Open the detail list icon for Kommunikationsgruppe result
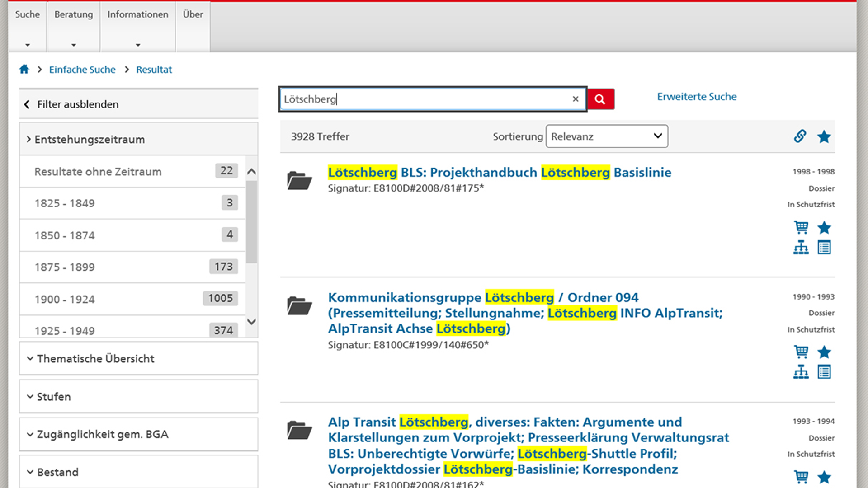 pyautogui.click(x=824, y=371)
